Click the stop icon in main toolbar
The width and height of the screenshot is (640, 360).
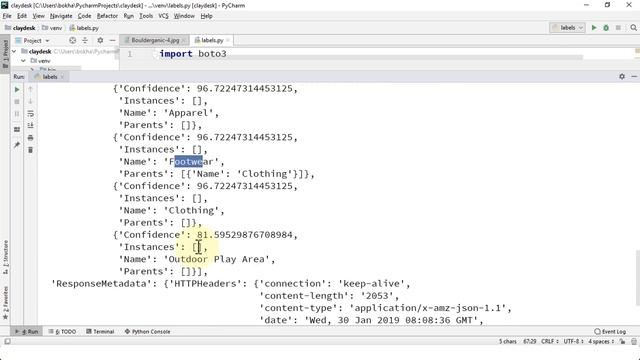618,28
